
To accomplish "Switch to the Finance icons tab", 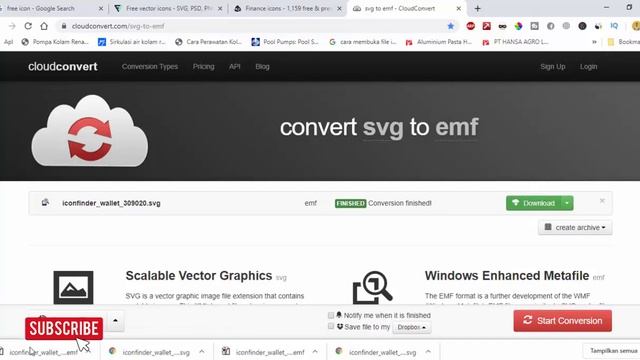I will coord(288,8).
